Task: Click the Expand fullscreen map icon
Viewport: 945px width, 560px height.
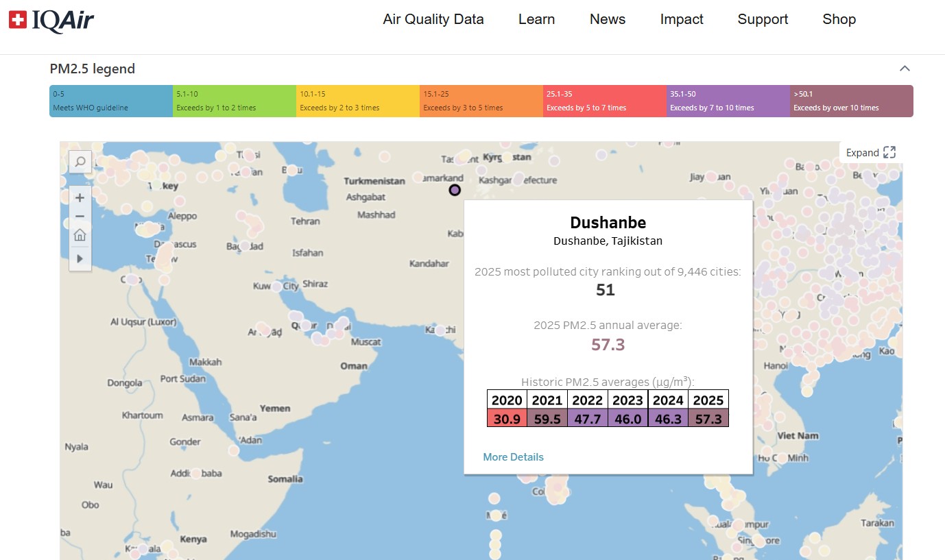Action: [889, 152]
